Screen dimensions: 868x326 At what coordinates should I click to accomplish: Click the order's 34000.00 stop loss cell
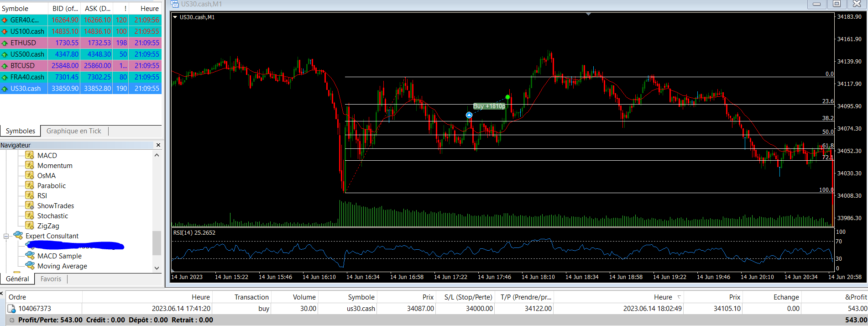point(465,309)
